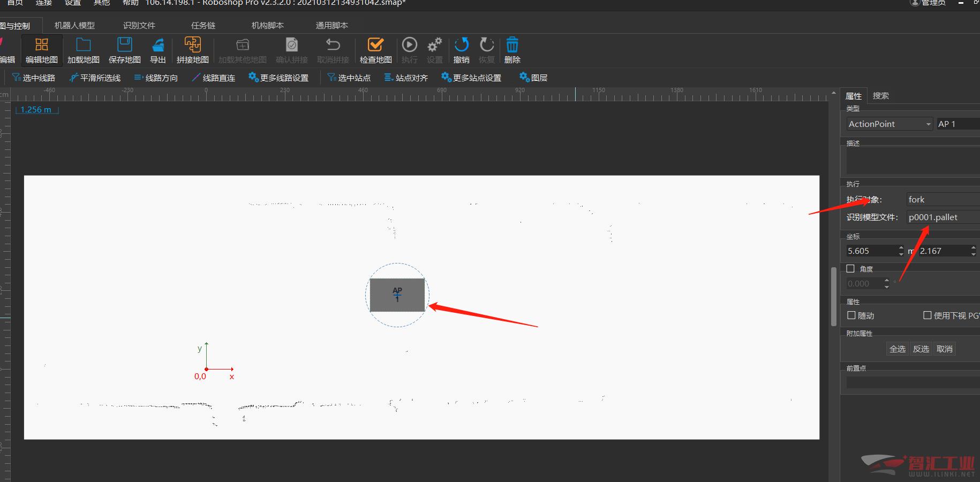Click 平滑所选线 tool

point(95,78)
